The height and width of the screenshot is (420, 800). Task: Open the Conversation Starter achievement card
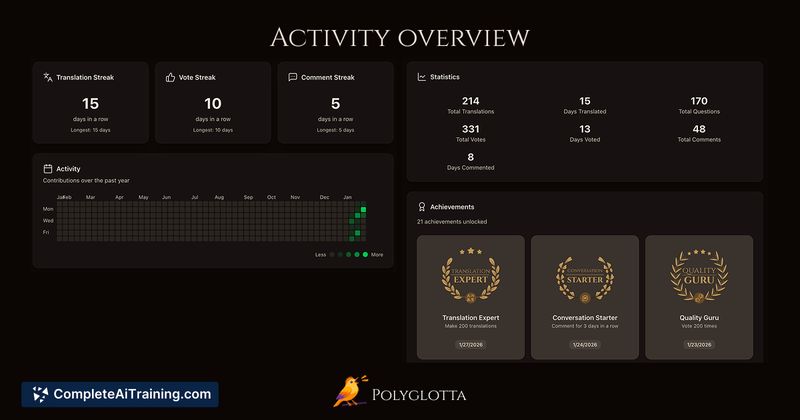tap(585, 297)
